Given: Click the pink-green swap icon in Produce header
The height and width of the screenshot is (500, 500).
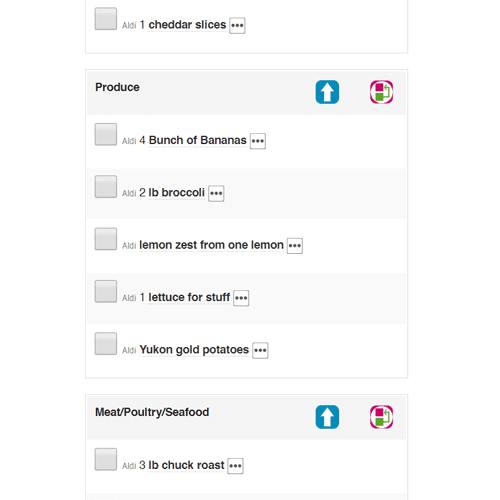Looking at the screenshot, I should (x=381, y=92).
